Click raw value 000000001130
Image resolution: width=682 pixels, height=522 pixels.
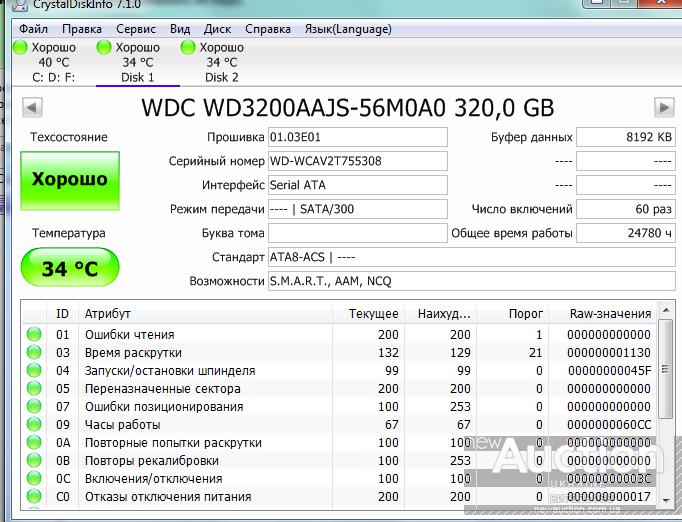coord(609,352)
